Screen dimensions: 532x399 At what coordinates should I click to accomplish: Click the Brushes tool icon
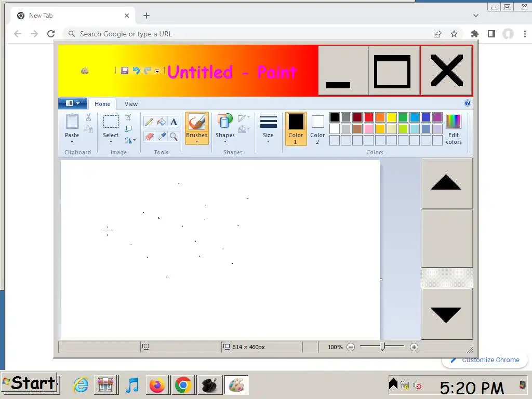click(x=196, y=122)
